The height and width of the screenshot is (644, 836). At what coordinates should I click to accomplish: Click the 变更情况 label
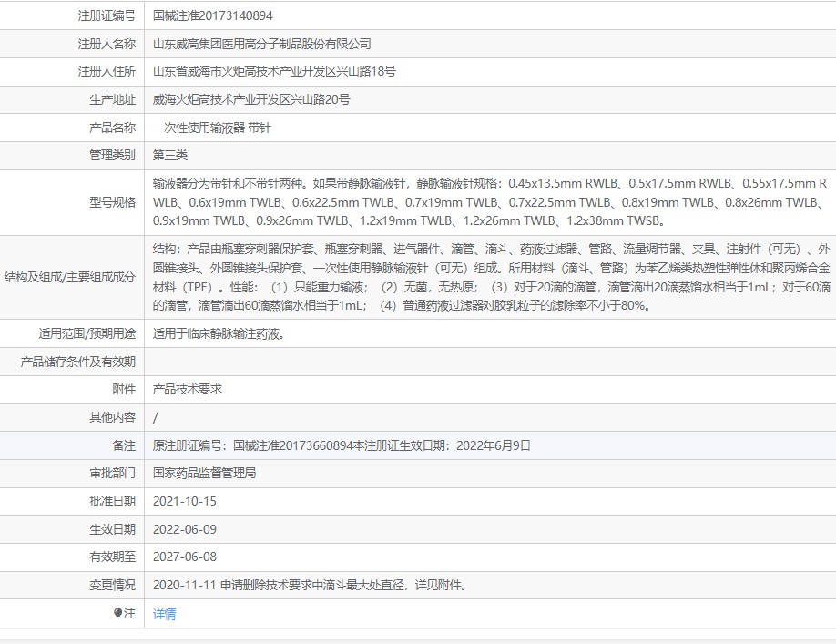coord(113,585)
